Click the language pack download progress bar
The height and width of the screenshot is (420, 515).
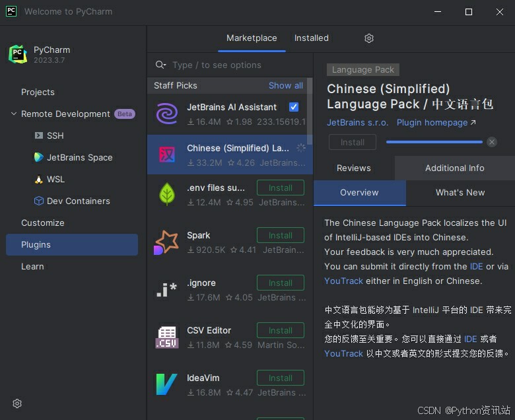(434, 142)
